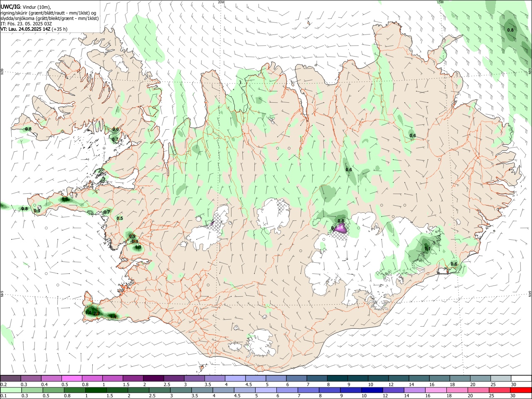Pick the magenta 1.5 swatch, upper legend row
Screen dimensions: 532x399
tap(133, 379)
